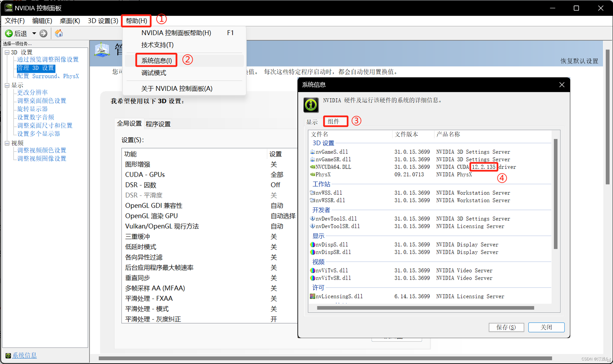Click the 帮助(H) menu
Screen dimensions: 613x364
tap(136, 21)
